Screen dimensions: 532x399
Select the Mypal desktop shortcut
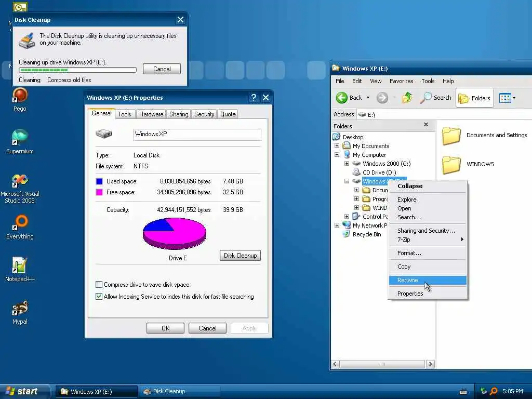20,312
